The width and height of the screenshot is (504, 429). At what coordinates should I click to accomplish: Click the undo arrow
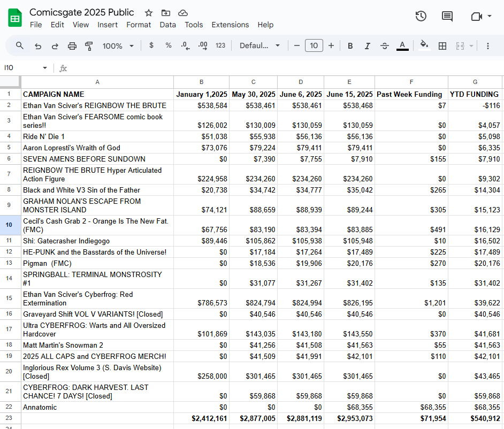(38, 46)
